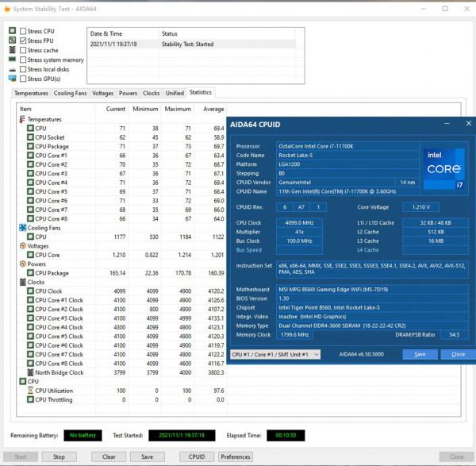Click the Voltages category icon

[21, 246]
